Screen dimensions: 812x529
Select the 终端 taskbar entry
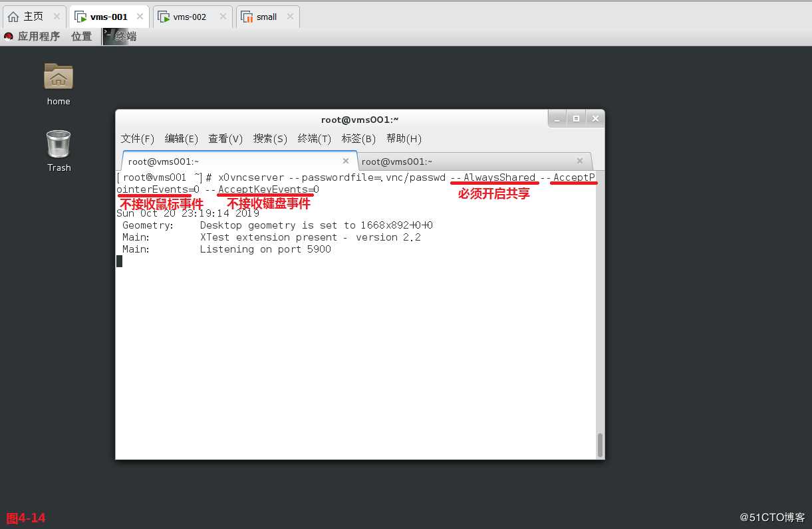pyautogui.click(x=120, y=37)
